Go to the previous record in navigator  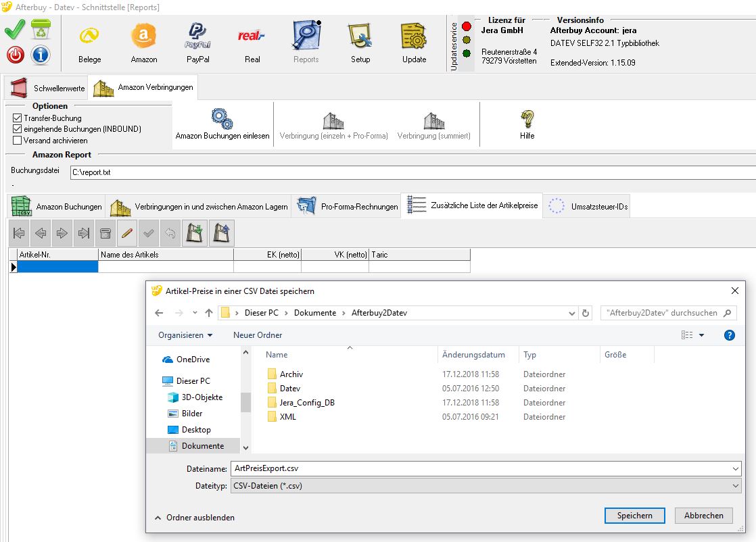pyautogui.click(x=41, y=233)
